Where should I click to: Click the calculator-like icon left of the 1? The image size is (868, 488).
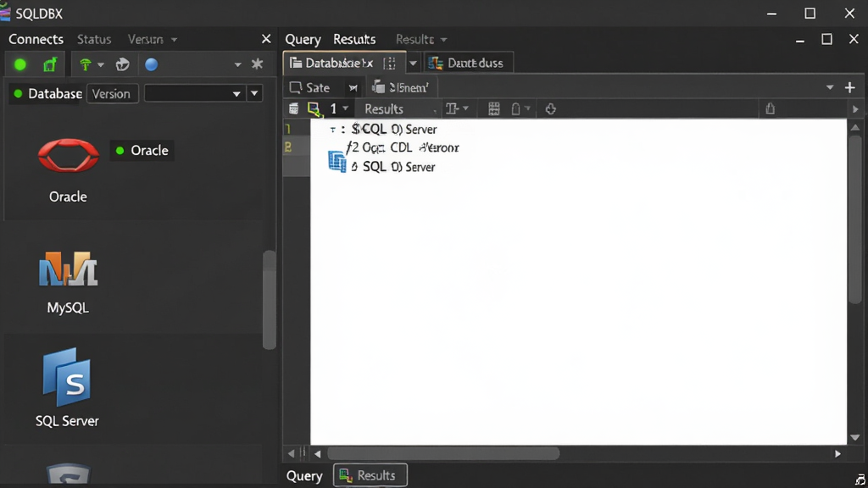pos(293,109)
